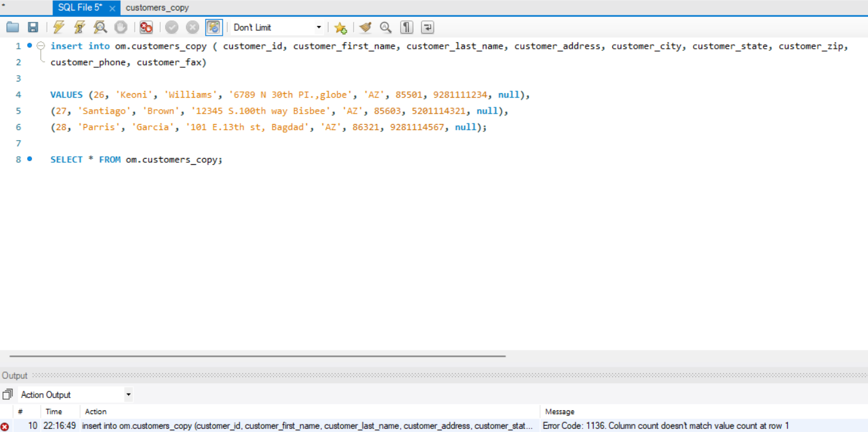Collapse the insert statement at line 1

(x=41, y=45)
